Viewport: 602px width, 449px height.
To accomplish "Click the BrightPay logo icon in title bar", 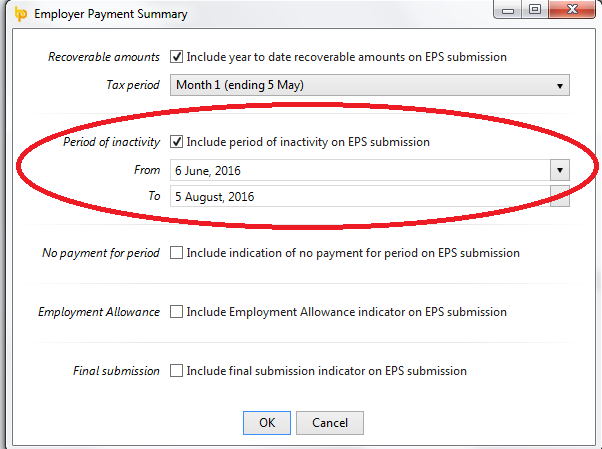I will click(21, 14).
